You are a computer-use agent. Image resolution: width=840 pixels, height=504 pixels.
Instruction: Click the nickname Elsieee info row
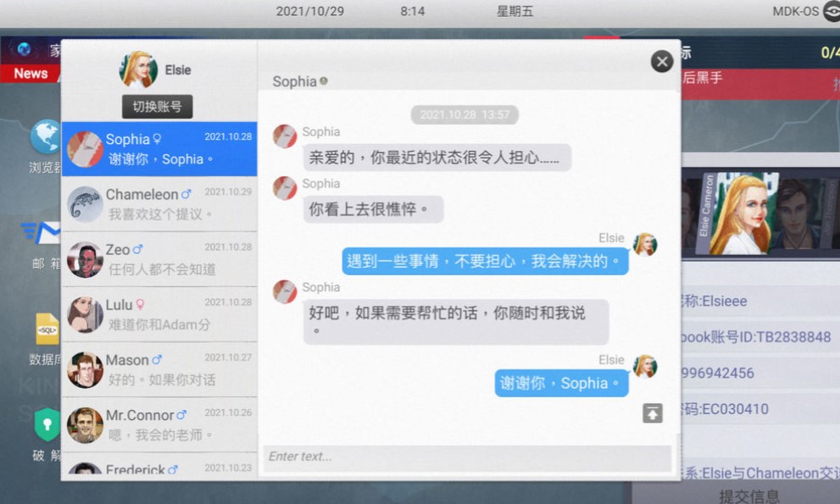pos(760,301)
